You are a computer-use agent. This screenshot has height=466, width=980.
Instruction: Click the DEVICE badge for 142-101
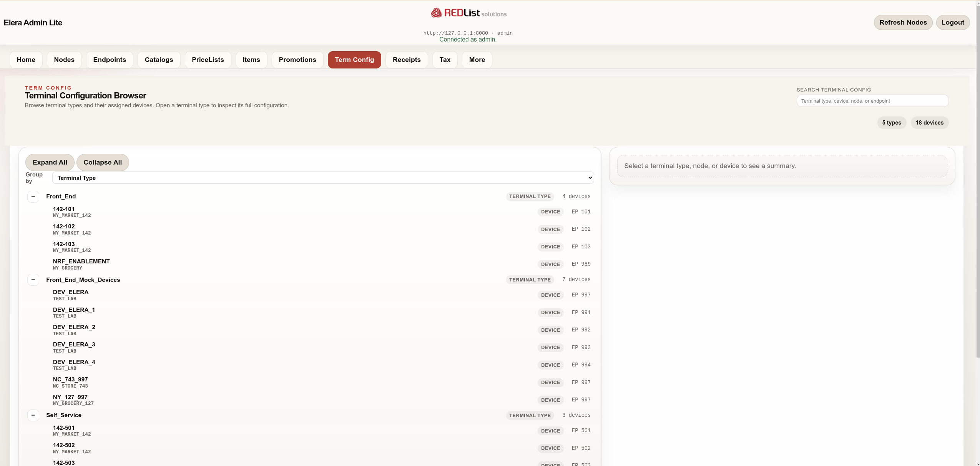tap(551, 212)
